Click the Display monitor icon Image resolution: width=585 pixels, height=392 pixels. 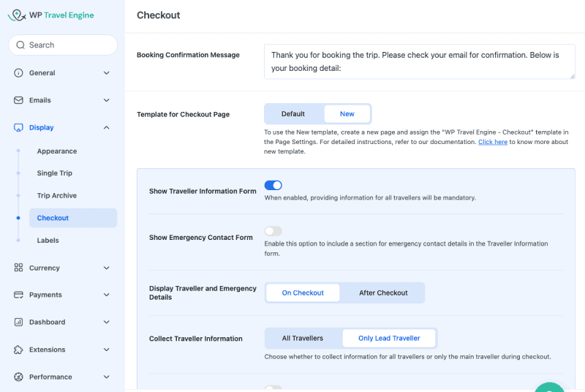pos(18,127)
